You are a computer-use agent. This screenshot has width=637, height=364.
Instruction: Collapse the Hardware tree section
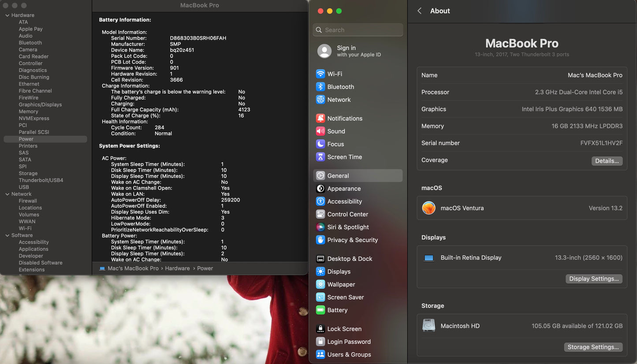(7, 15)
